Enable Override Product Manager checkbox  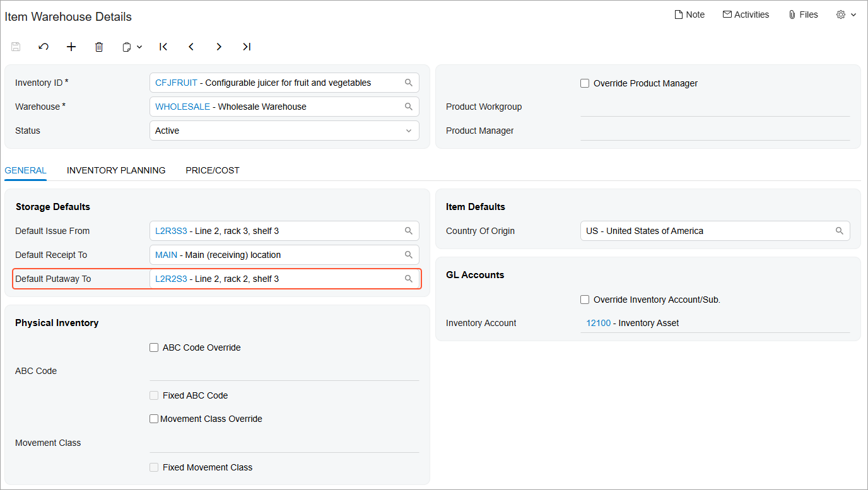click(x=585, y=83)
